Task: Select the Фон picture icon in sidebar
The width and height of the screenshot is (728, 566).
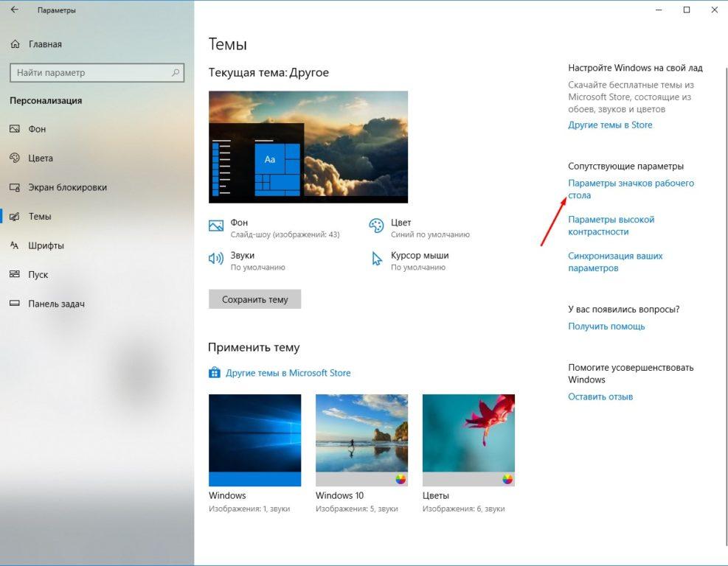Action: coord(15,128)
